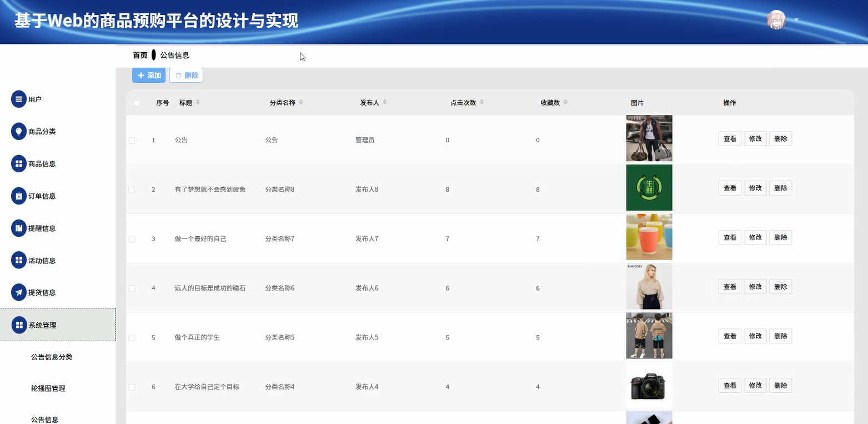Click 删除 for 做一个最好的自己 row
Image resolution: width=868 pixels, height=424 pixels.
pyautogui.click(x=781, y=238)
